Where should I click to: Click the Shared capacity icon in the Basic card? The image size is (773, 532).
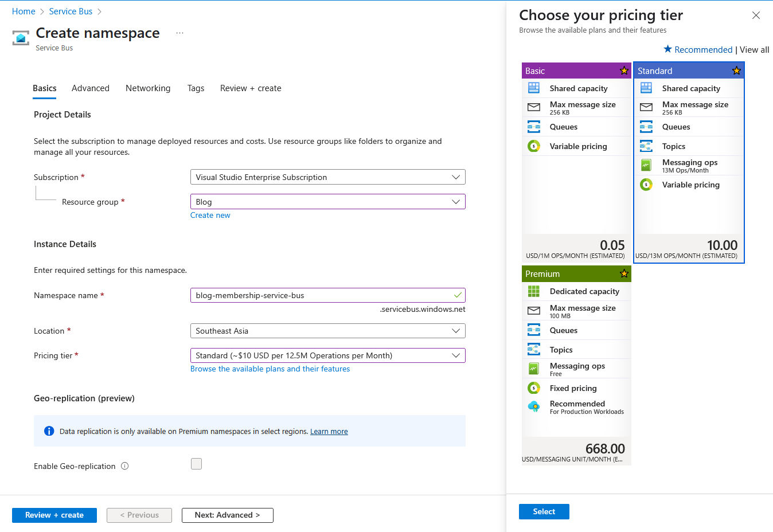click(534, 88)
